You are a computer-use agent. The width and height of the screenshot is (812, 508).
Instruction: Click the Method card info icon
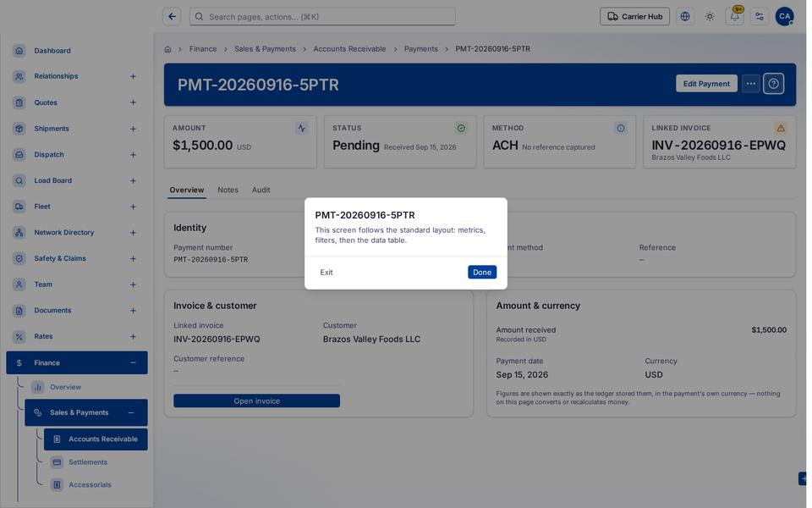620,128
